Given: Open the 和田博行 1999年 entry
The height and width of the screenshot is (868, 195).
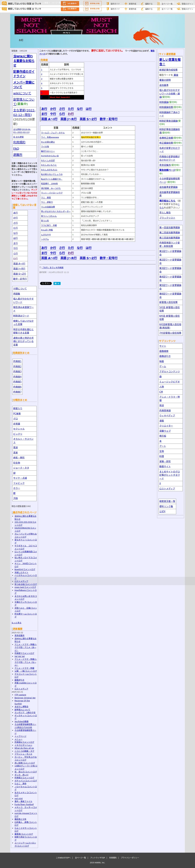Looking at the screenshot, I should tap(50, 184).
